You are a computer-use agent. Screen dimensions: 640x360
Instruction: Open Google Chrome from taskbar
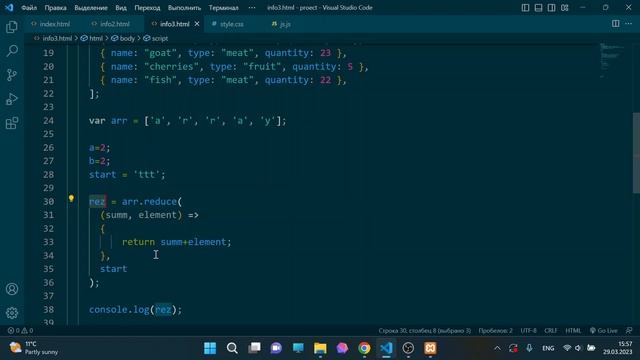(364, 348)
